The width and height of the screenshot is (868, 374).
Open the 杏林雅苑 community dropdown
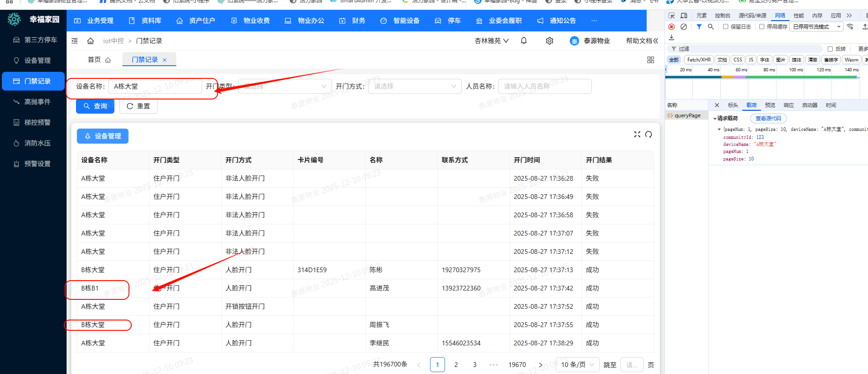point(491,41)
